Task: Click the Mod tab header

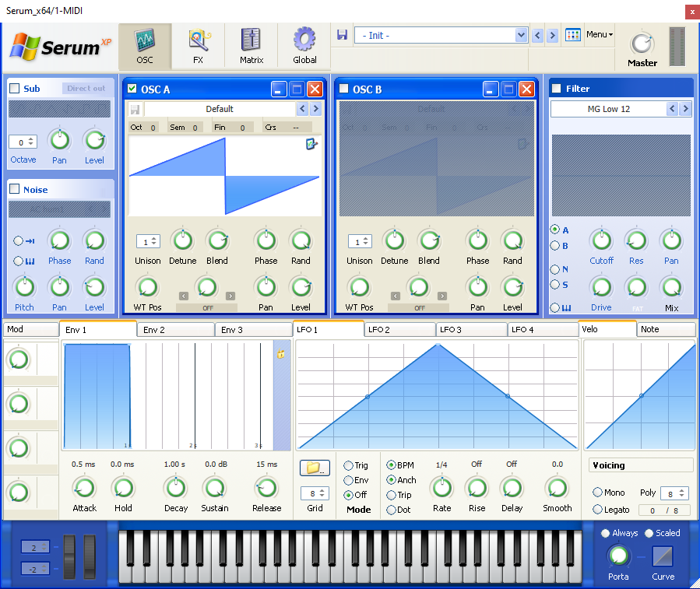Action: pyautogui.click(x=31, y=329)
